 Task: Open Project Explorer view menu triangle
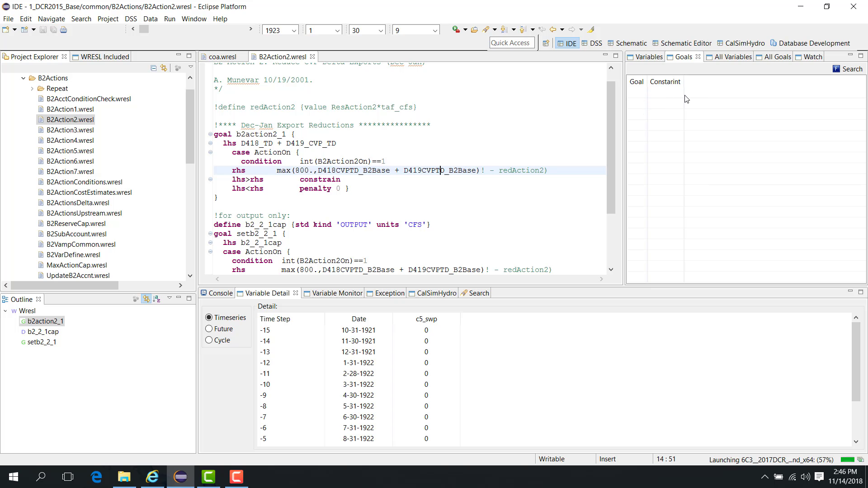coord(191,67)
